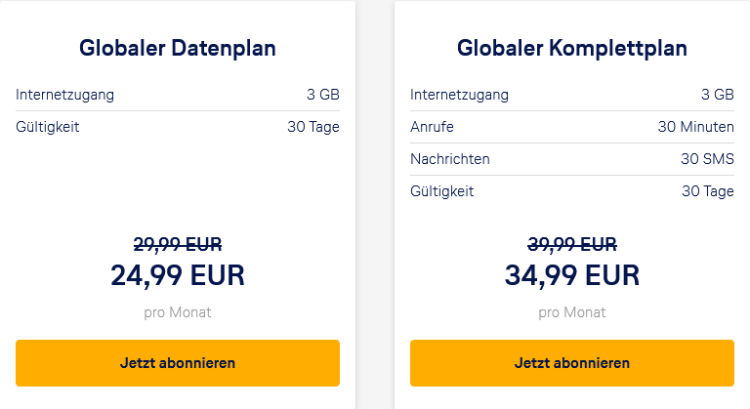Click the Anrufe row label
The height and width of the screenshot is (409, 750).
[x=434, y=127]
